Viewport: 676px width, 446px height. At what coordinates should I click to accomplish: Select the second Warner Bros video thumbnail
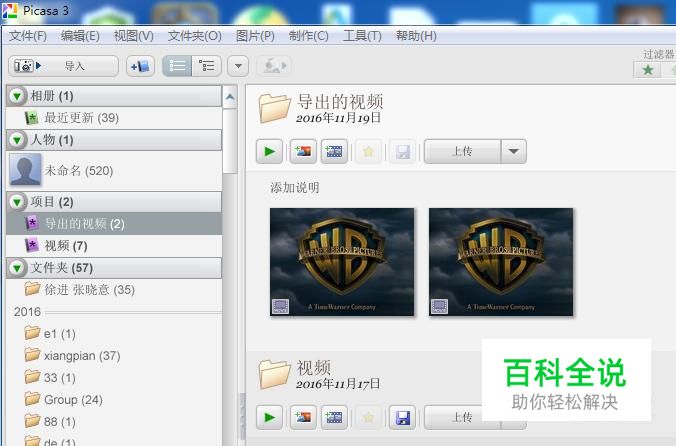(501, 262)
